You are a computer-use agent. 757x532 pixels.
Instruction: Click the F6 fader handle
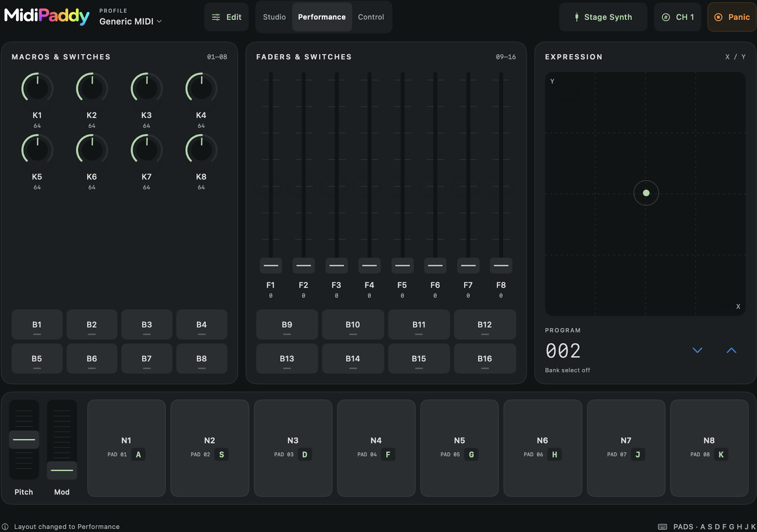point(435,266)
